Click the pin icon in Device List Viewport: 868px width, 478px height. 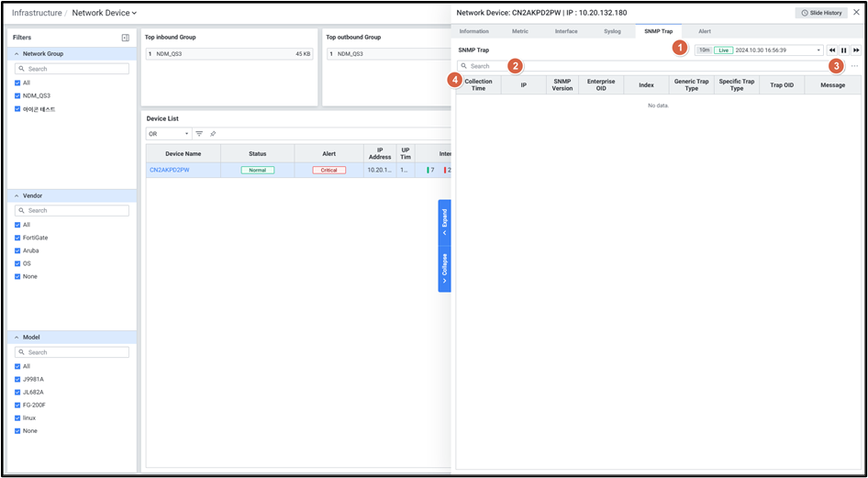(213, 134)
